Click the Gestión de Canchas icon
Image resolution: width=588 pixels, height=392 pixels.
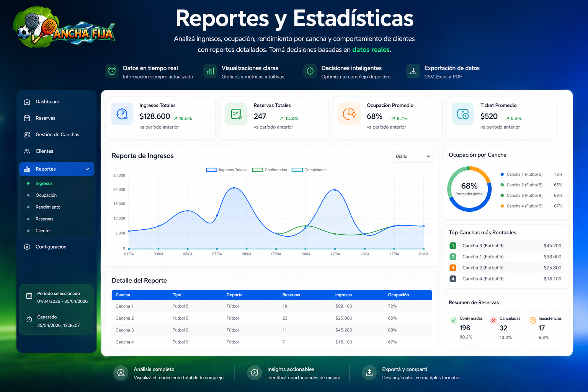tap(27, 134)
